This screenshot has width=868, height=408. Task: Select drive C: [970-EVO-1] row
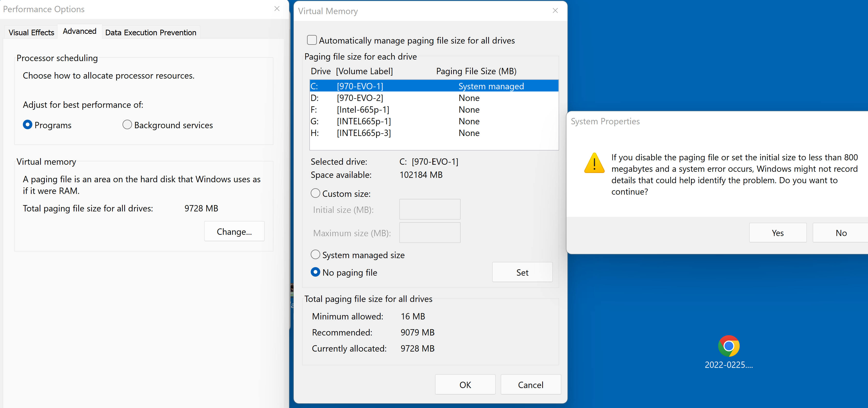click(x=434, y=86)
